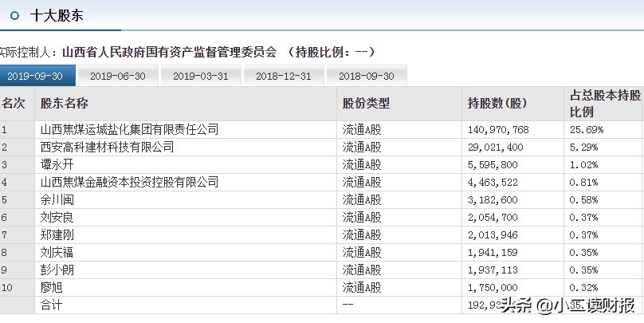Click the 持股数(股) column header
The width and height of the screenshot is (644, 323).
point(497,104)
